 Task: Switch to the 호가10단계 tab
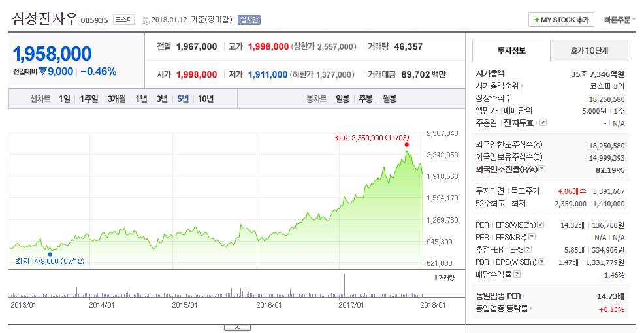589,50
